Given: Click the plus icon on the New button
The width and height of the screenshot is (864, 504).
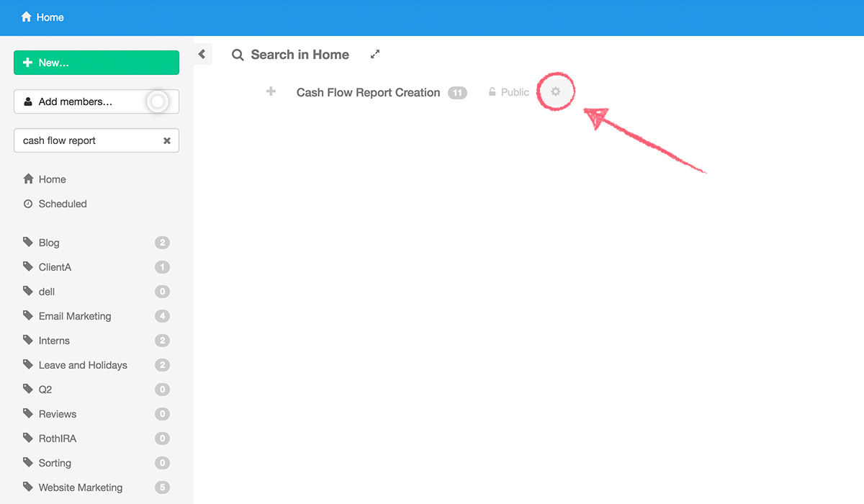Looking at the screenshot, I should (28, 63).
